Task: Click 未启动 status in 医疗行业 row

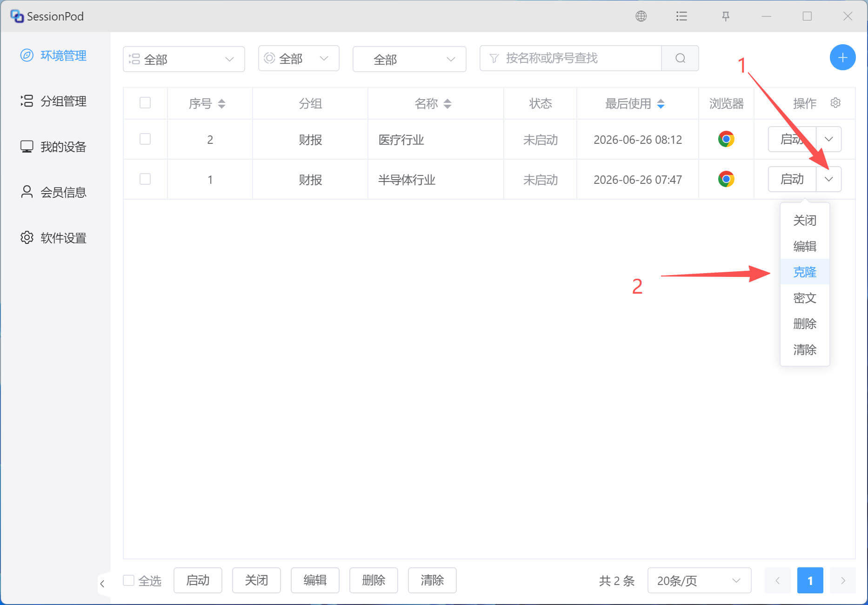Action: tap(540, 140)
